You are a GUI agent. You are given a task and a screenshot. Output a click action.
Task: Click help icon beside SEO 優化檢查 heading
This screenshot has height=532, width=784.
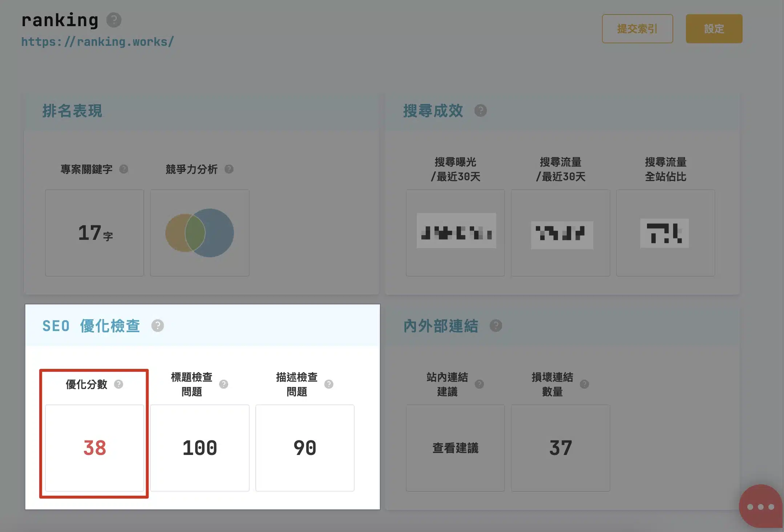pos(157,326)
